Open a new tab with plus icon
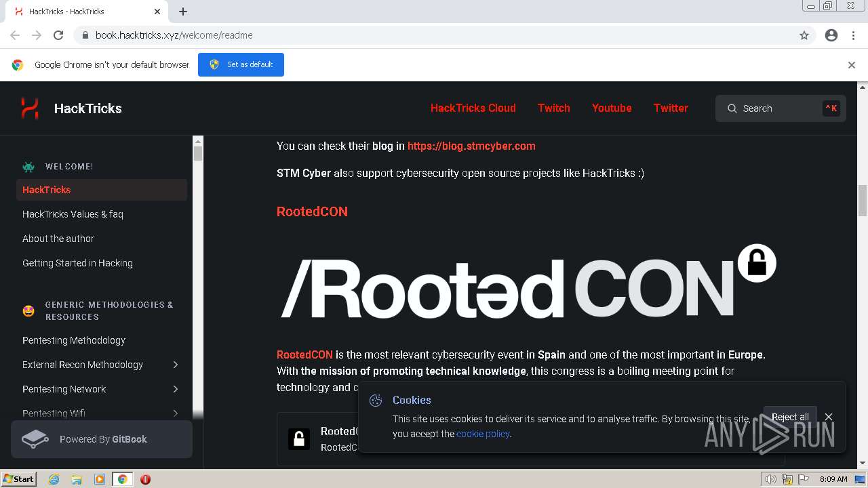 pos(183,12)
